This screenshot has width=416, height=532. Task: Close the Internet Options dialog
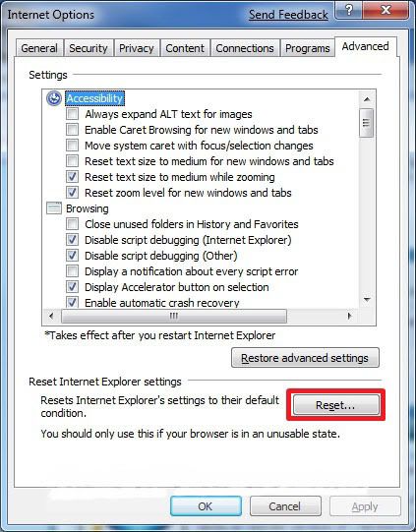click(386, 11)
